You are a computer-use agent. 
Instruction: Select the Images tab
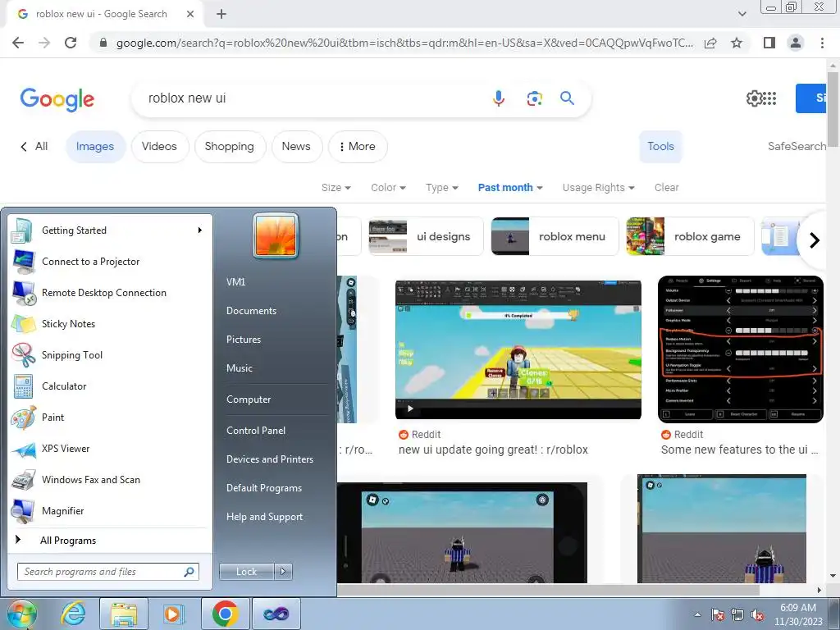[95, 146]
